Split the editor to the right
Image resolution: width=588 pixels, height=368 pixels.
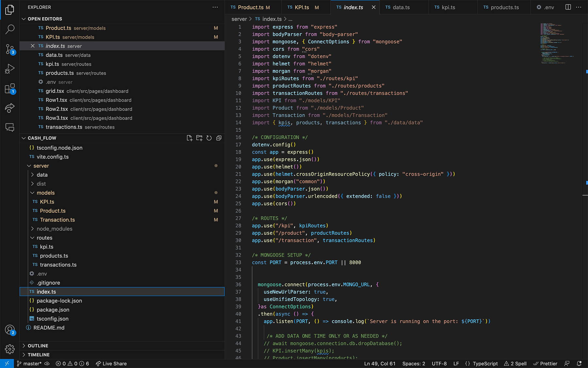coord(568,7)
